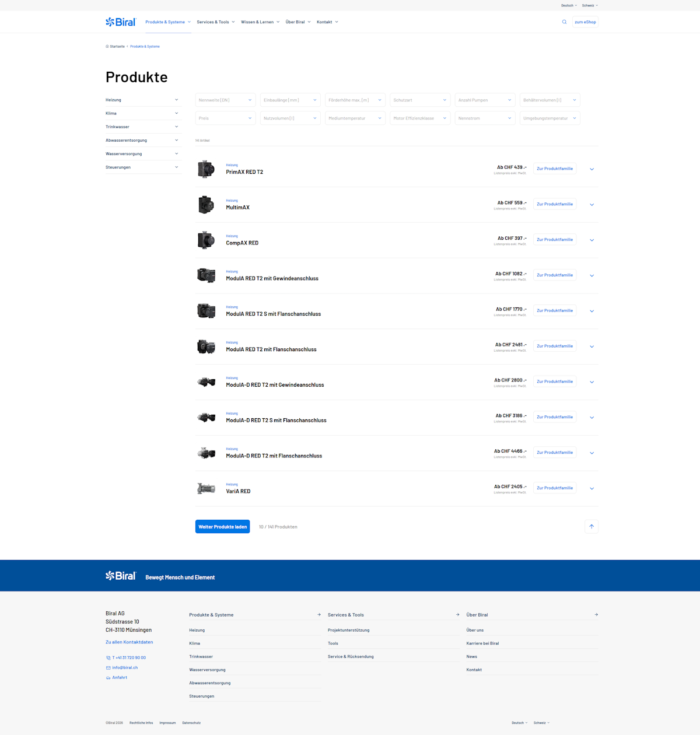Click arrow next to footer Produkte & Systeme
700x735 pixels.
[x=319, y=615]
